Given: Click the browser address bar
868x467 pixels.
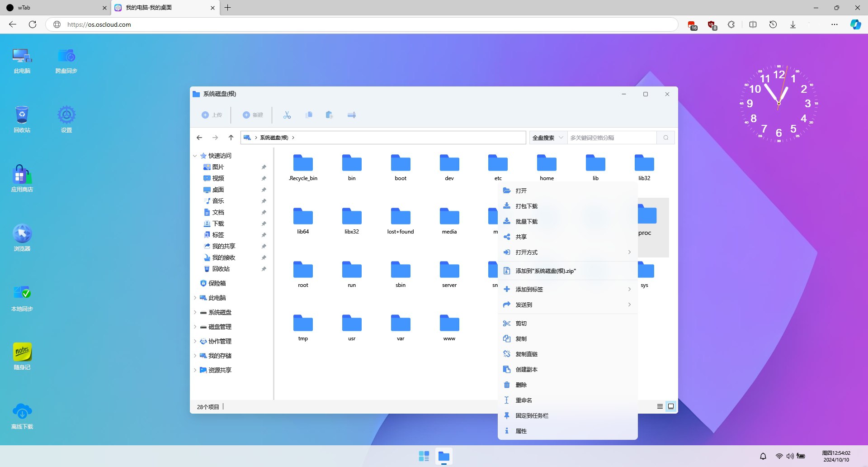Looking at the screenshot, I should point(362,24).
